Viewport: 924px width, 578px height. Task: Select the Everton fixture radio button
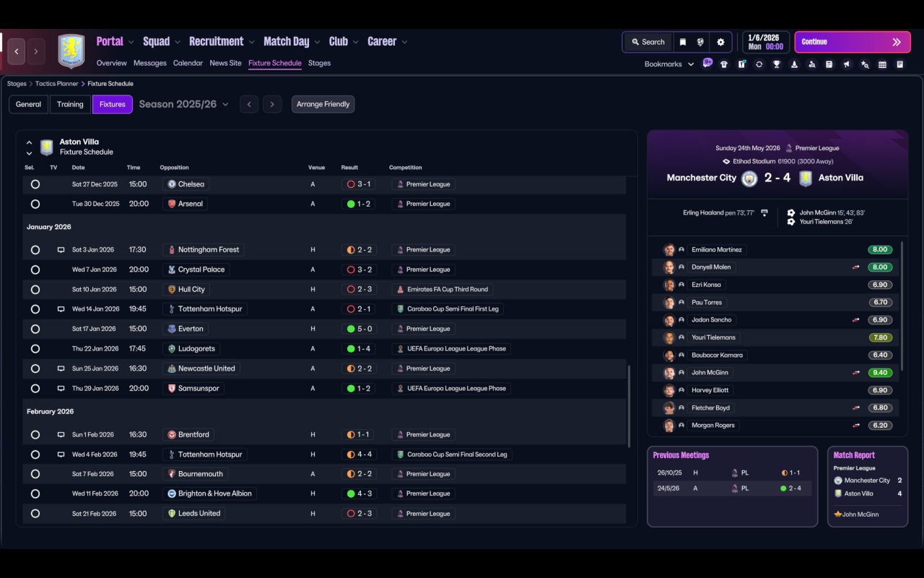[35, 329]
